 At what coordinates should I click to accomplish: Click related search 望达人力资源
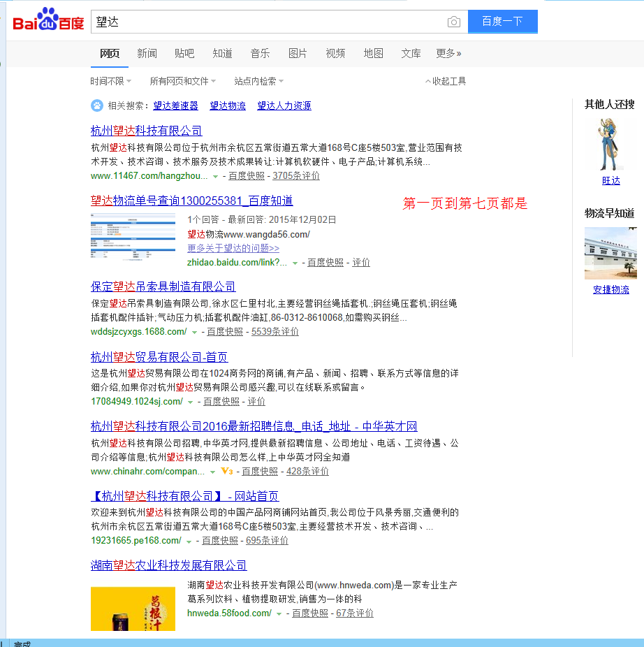[x=284, y=106]
